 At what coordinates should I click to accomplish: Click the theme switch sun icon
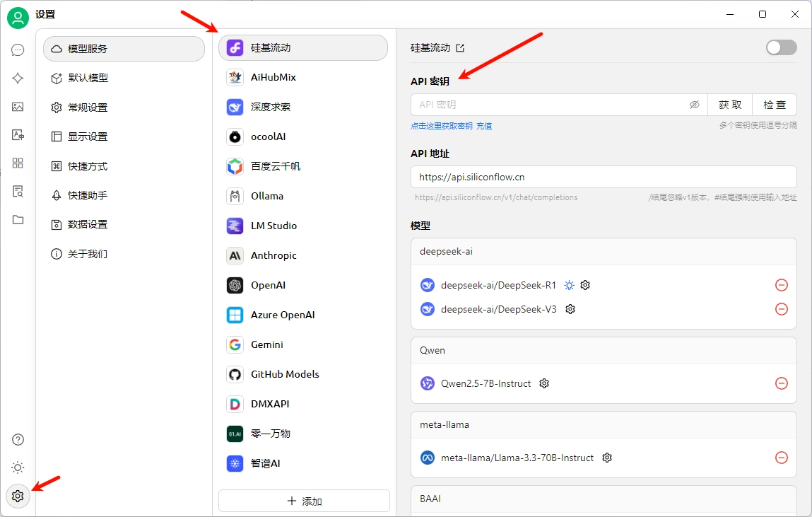pyautogui.click(x=18, y=467)
